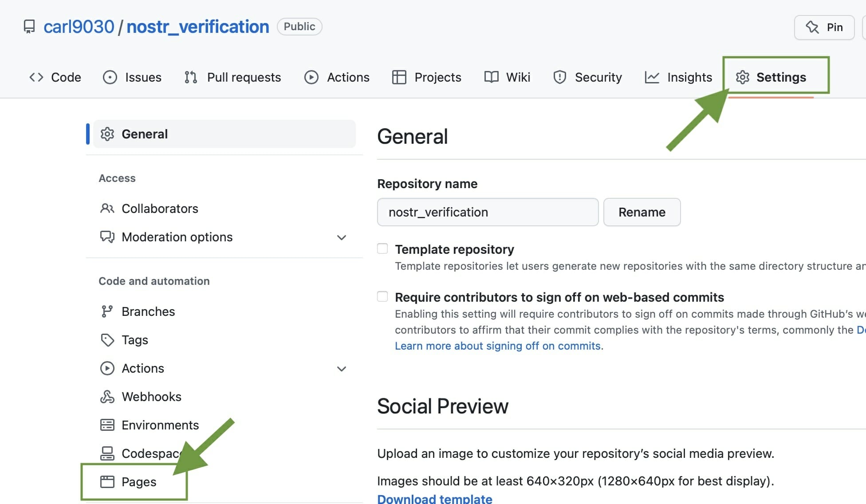866x504 pixels.
Task: Click inside the repository name field
Action: click(487, 212)
